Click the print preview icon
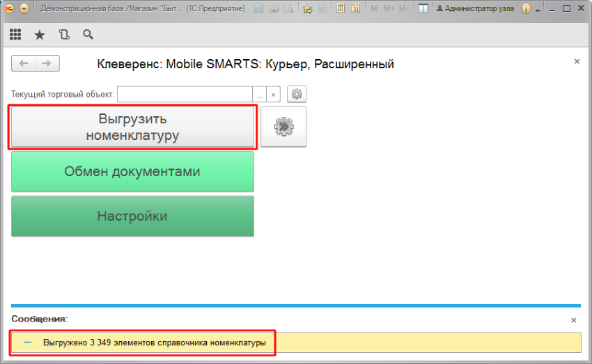Image resolution: width=592 pixels, height=364 pixels. coord(289,8)
